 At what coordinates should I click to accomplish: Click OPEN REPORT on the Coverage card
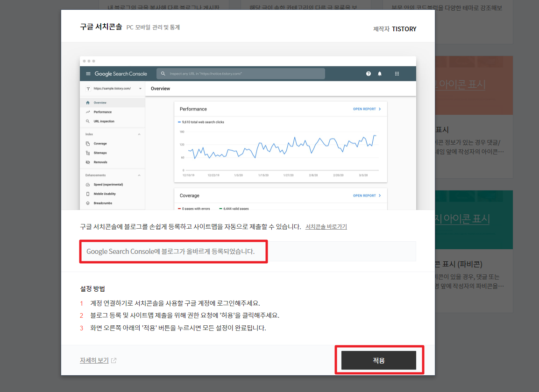pyautogui.click(x=367, y=196)
